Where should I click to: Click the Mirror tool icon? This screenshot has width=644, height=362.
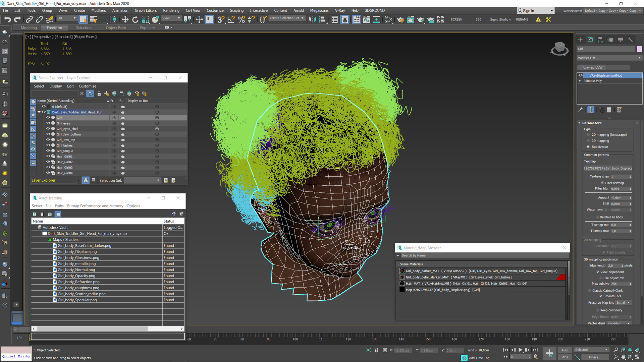tap(313, 19)
